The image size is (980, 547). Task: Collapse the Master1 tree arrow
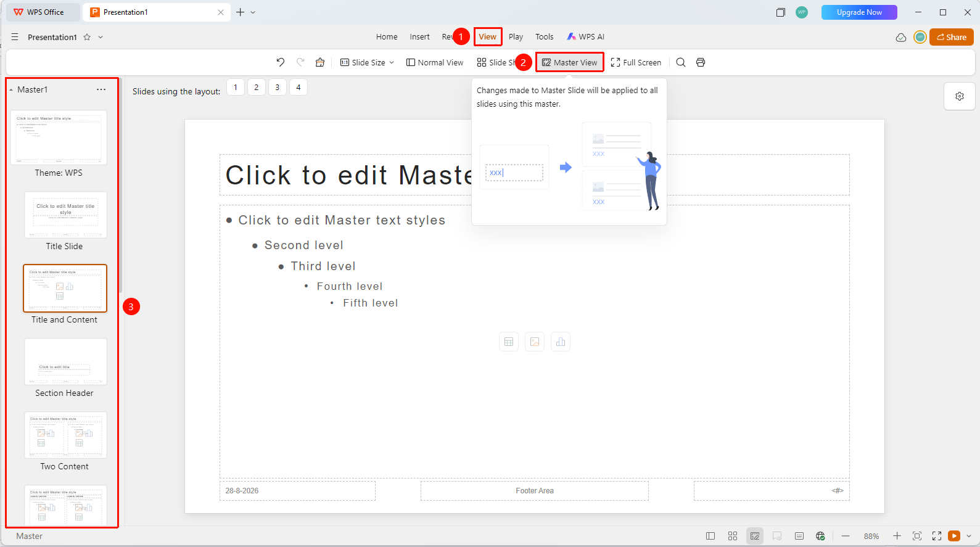[11, 90]
